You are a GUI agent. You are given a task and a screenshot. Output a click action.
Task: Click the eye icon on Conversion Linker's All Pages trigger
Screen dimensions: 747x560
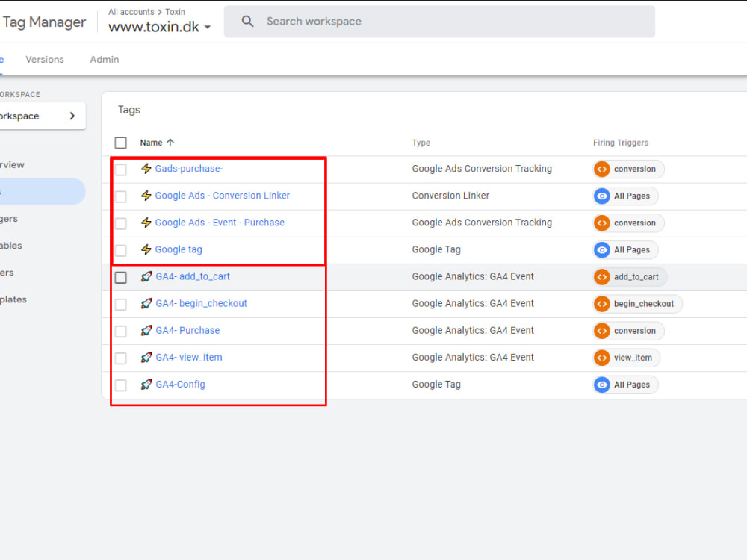602,196
